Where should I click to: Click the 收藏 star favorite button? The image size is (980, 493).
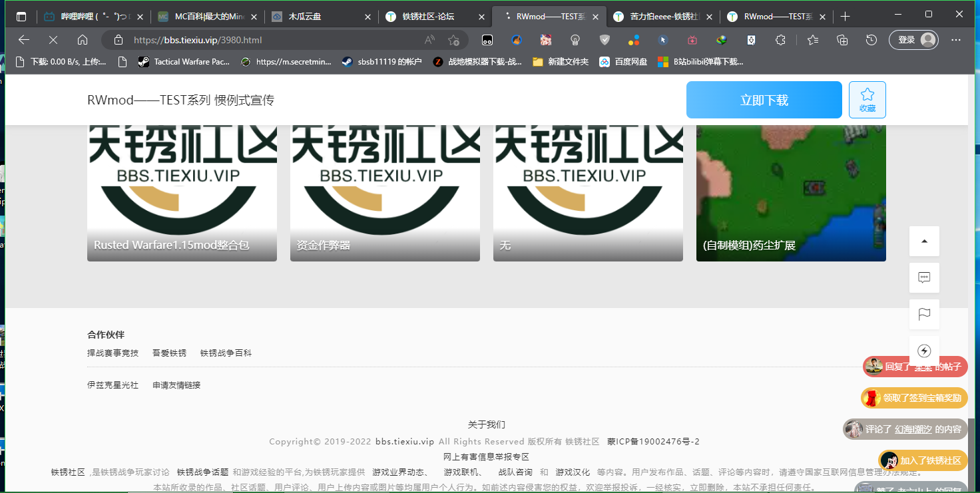(867, 100)
